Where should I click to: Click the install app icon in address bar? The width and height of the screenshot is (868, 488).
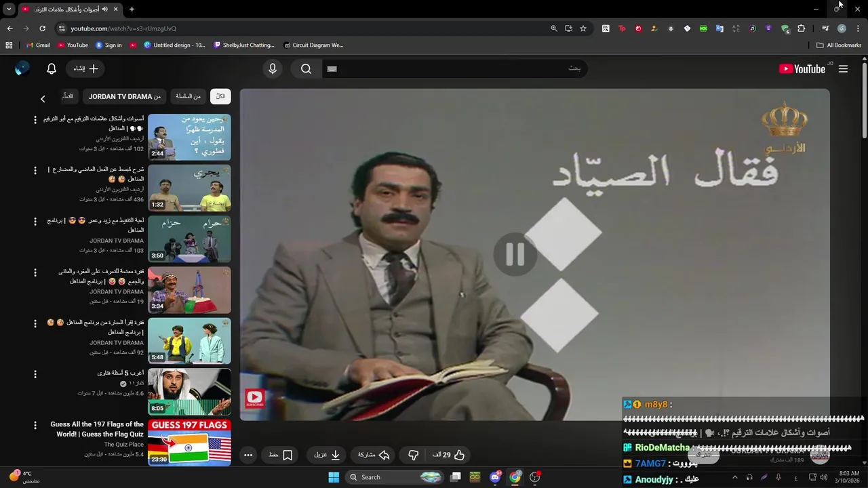click(x=568, y=28)
